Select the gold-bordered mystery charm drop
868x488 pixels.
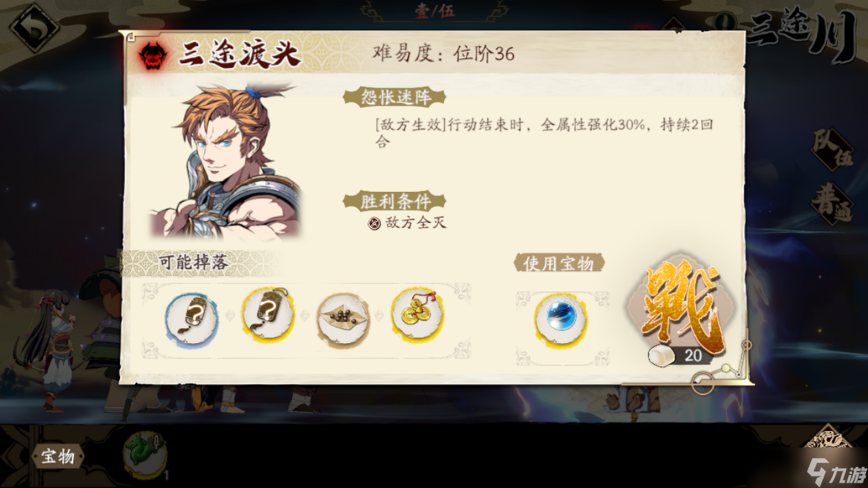269,314
